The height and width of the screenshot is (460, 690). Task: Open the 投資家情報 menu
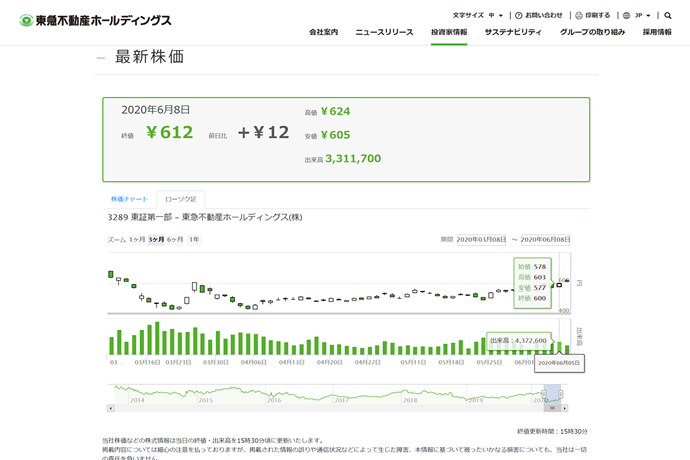point(449,32)
